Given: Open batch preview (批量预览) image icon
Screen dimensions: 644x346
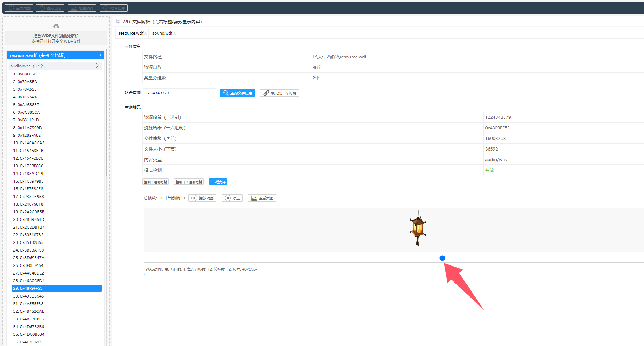Looking at the screenshot, I should coord(74,8).
